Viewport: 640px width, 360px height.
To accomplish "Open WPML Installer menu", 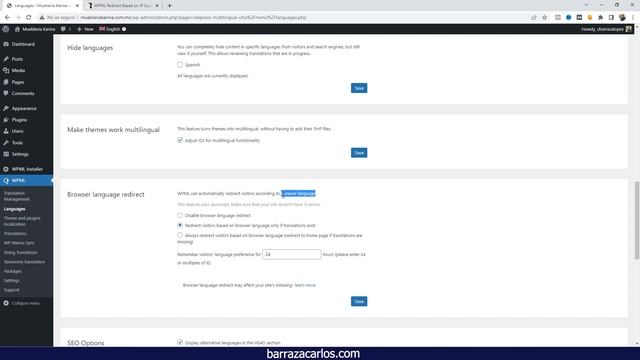I will [x=27, y=169].
